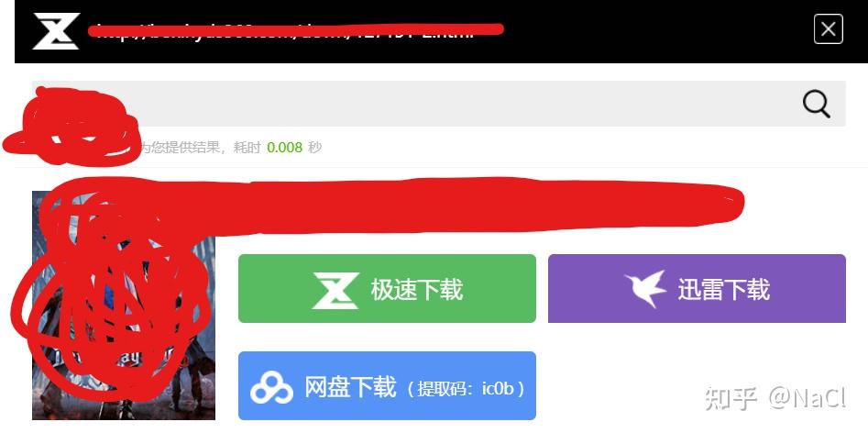The image size is (868, 433).
Task: Click the 耗时 label in result line
Action: click(247, 148)
